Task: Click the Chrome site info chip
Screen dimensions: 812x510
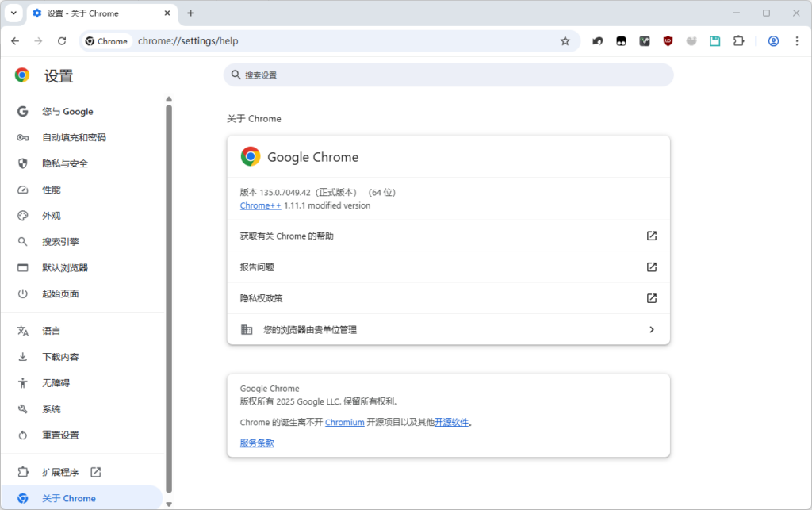Action: click(107, 41)
